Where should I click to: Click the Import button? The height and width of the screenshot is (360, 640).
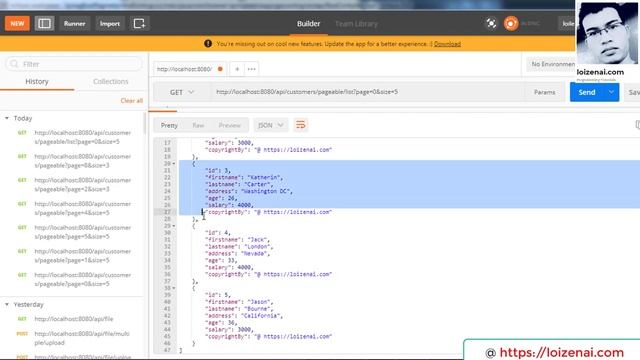pos(110,24)
